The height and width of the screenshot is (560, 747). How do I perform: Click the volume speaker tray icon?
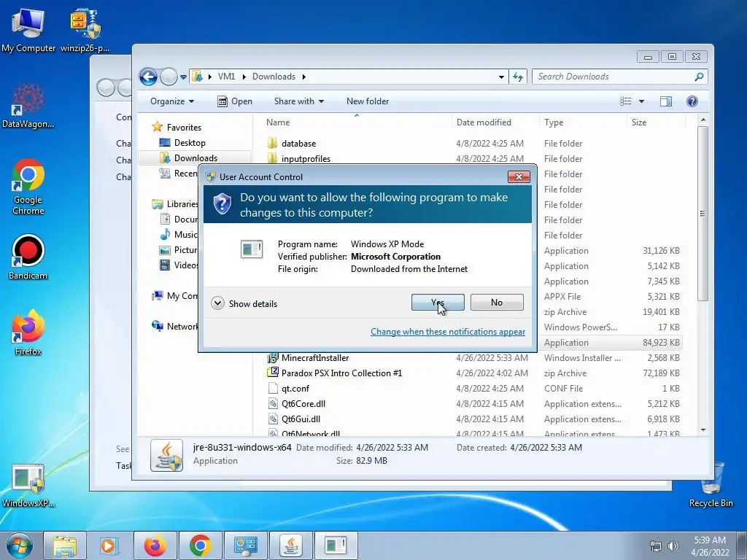pyautogui.click(x=673, y=546)
